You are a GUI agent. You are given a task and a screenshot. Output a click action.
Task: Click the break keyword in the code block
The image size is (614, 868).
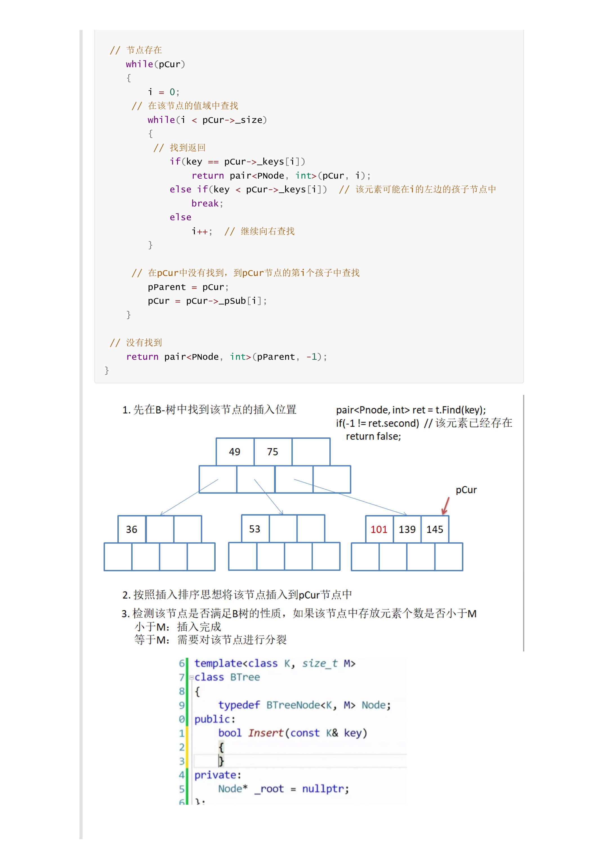point(205,203)
